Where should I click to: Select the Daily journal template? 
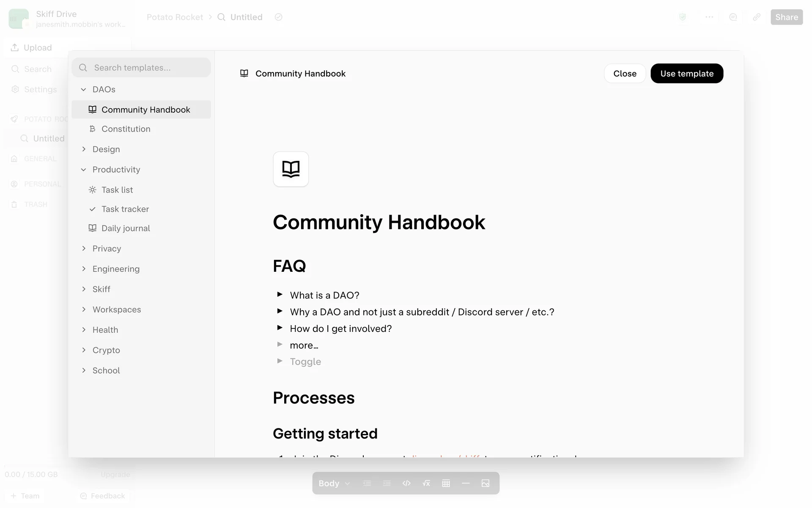[126, 228]
